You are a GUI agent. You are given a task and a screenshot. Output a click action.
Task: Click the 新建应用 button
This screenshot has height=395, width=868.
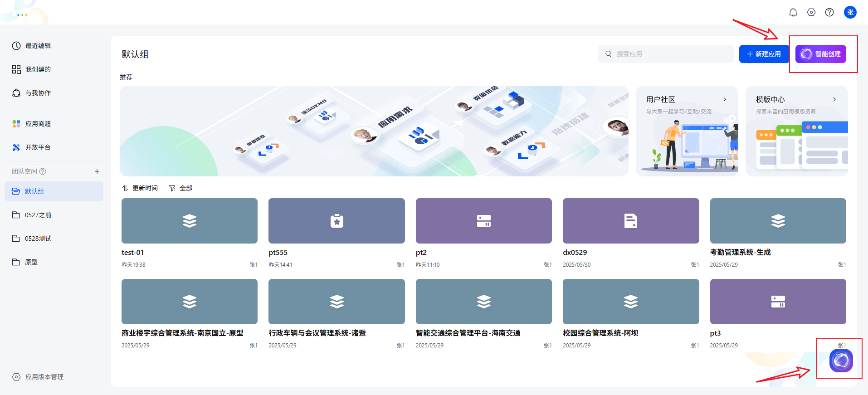(x=764, y=54)
